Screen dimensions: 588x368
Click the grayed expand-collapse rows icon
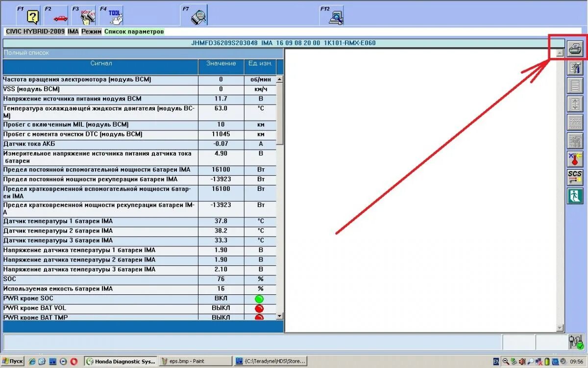[x=575, y=104]
